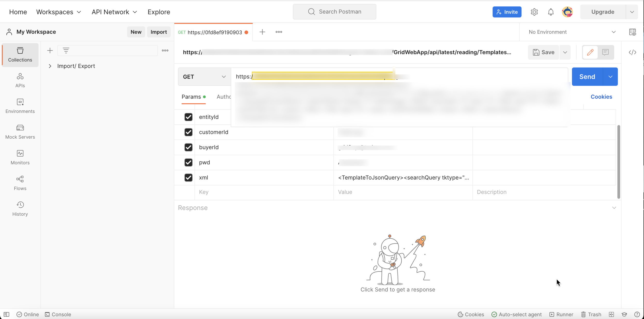644x319 pixels.
Task: Toggle the sidebar icon in status bar
Action: 6,314
